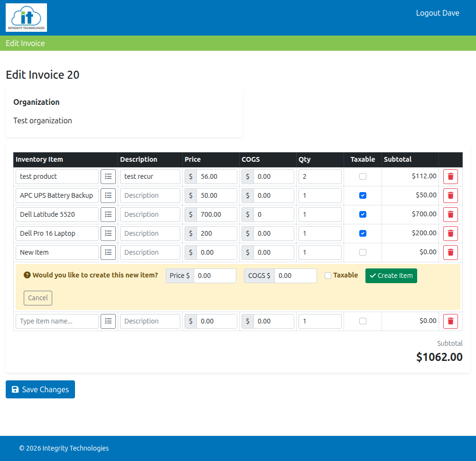Uncheck Taxable for APC UPS Battery Backup
This screenshot has width=476, height=461.
(x=363, y=195)
